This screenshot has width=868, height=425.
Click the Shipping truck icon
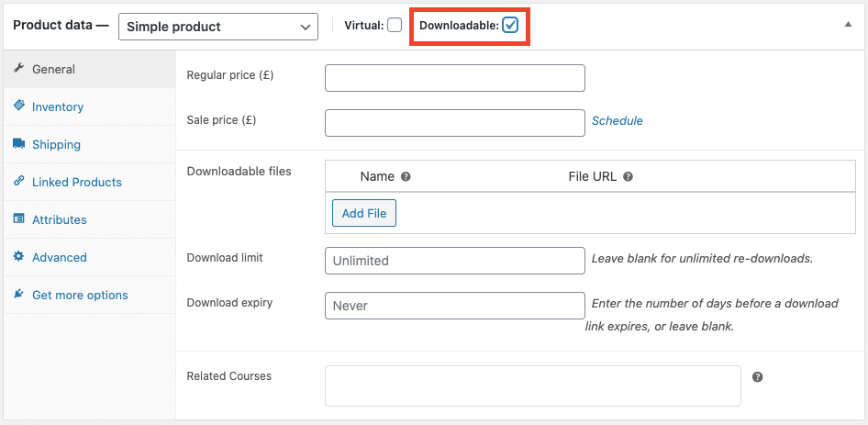click(x=18, y=143)
